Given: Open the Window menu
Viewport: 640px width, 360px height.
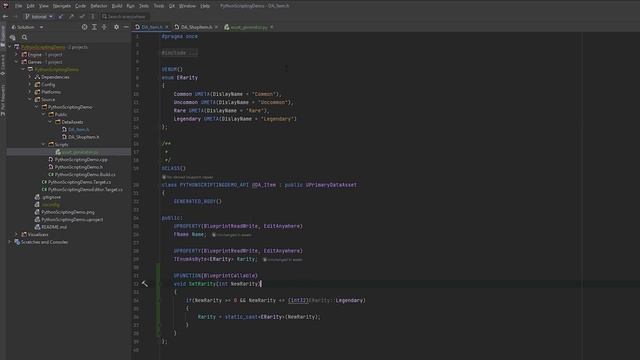Looking at the screenshot, I should coord(187,6).
